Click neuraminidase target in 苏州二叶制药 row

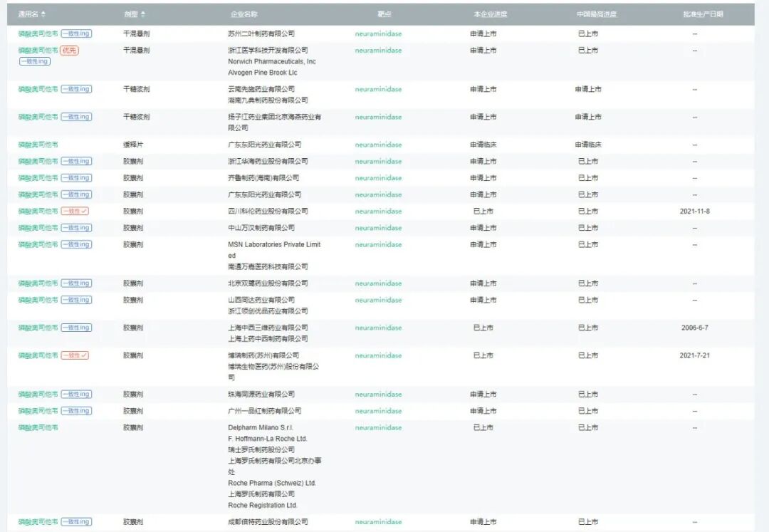click(x=378, y=34)
